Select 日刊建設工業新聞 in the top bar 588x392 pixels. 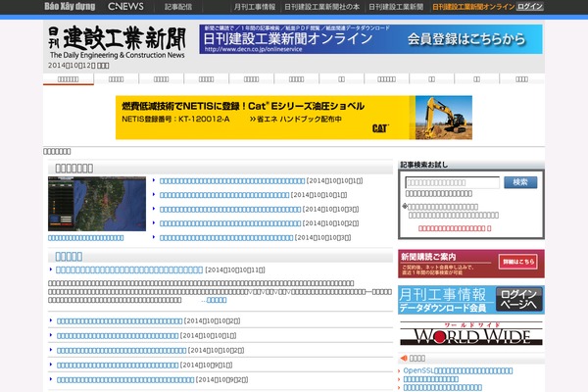point(396,7)
